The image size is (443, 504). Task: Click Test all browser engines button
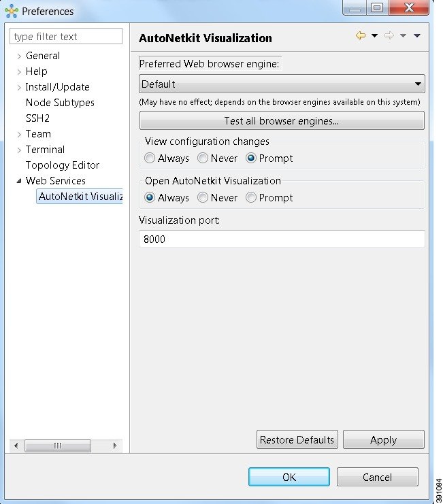coord(282,121)
